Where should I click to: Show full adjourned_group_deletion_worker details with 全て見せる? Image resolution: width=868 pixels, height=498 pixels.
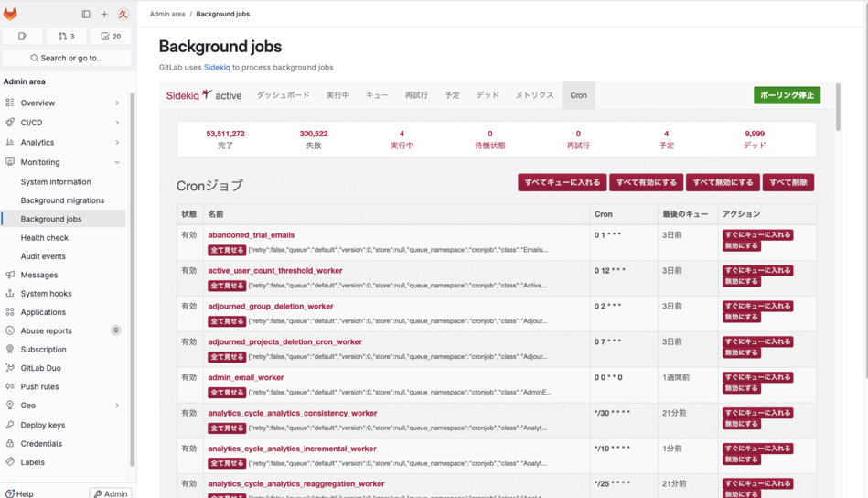[x=227, y=321]
